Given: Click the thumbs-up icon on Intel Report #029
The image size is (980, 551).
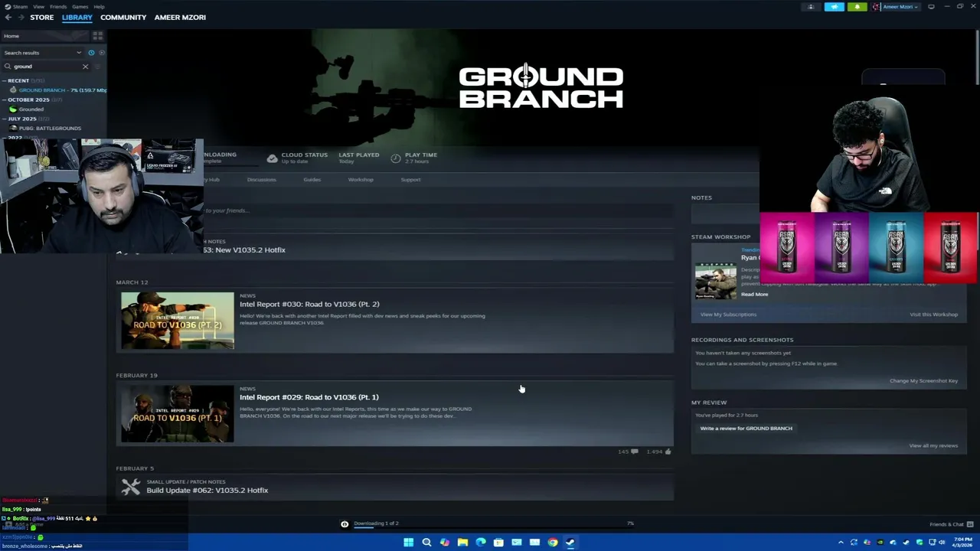Looking at the screenshot, I should pyautogui.click(x=668, y=452).
